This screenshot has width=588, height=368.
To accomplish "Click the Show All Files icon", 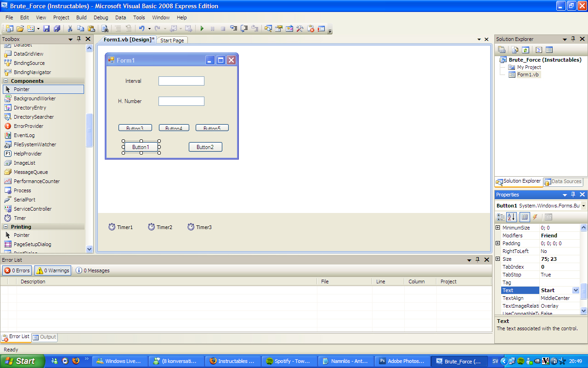I will pyautogui.click(x=515, y=50).
